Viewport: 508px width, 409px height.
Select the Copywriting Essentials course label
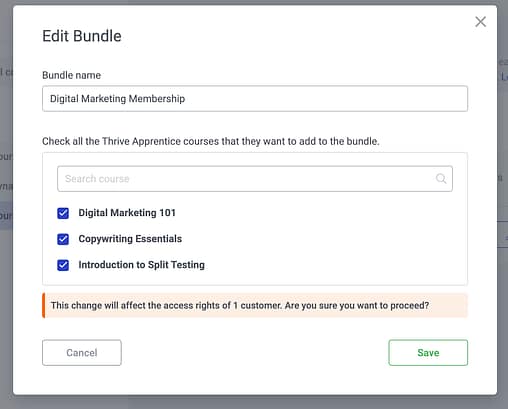tap(130, 239)
